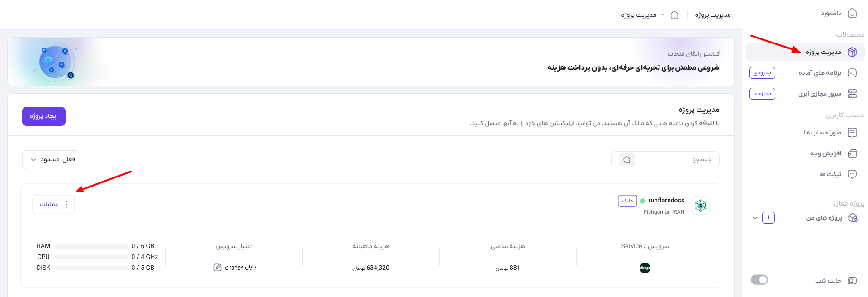Click the home icon in breadcrumb

point(674,15)
